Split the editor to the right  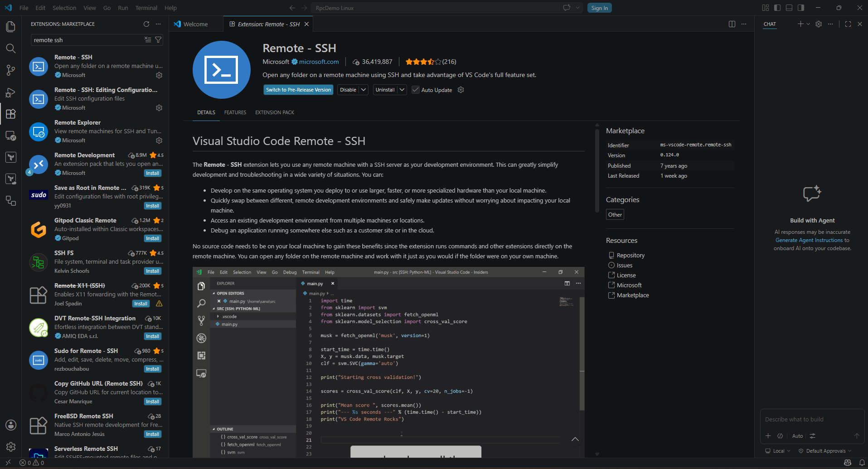732,24
